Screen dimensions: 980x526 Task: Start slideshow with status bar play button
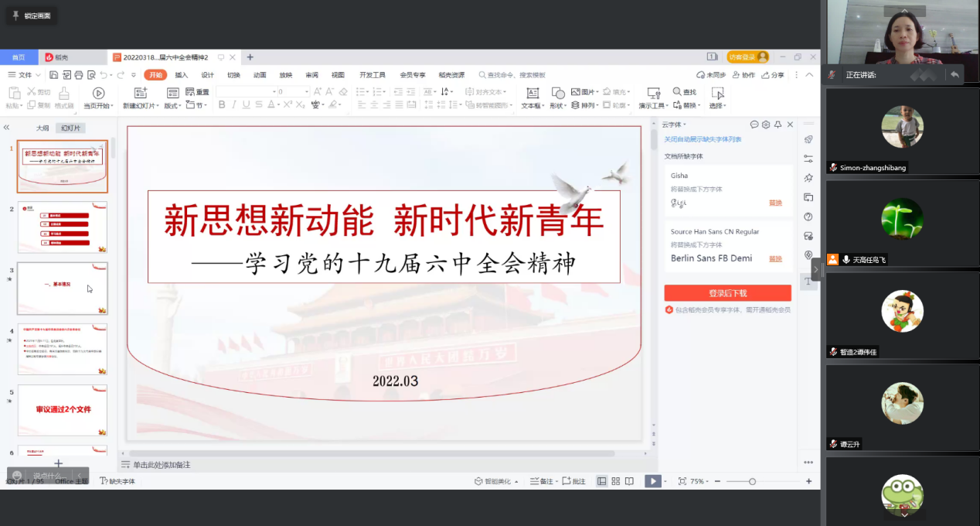(653, 481)
